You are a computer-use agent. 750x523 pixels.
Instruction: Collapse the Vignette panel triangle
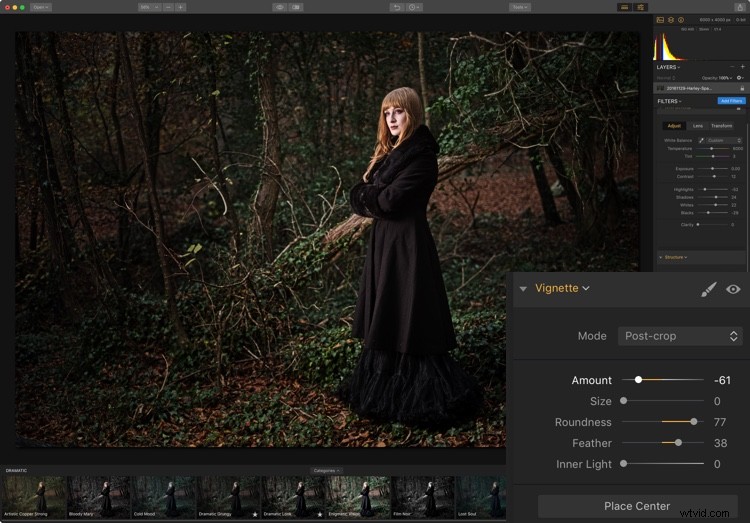click(523, 289)
